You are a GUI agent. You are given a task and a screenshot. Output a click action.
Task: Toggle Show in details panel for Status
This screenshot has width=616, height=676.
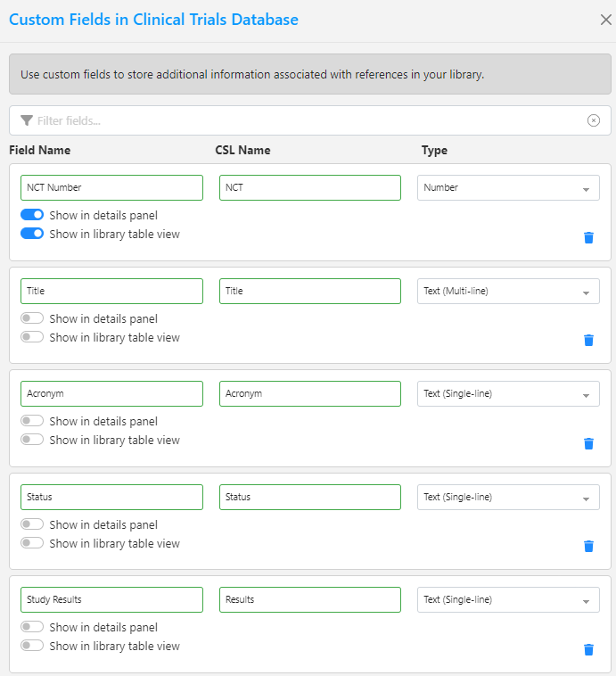pos(32,524)
